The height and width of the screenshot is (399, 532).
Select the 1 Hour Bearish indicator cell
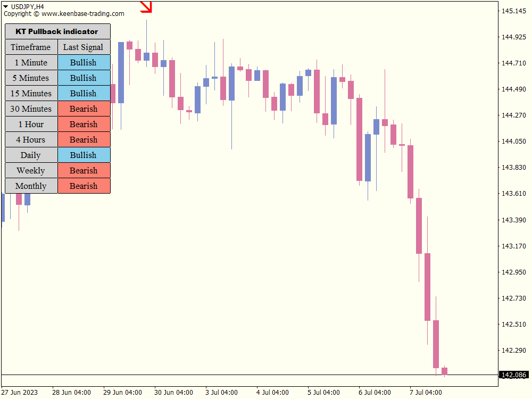point(84,124)
